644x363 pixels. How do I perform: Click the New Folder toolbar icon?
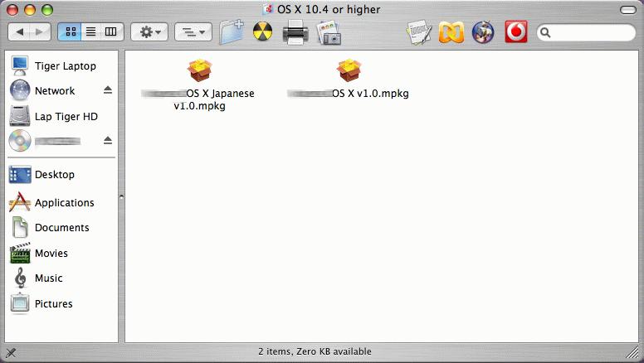[232, 32]
